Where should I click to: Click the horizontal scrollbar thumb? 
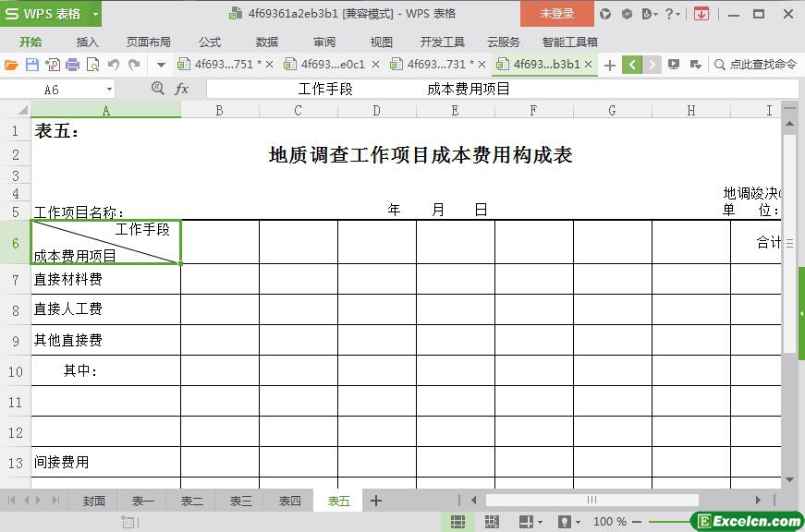click(592, 500)
